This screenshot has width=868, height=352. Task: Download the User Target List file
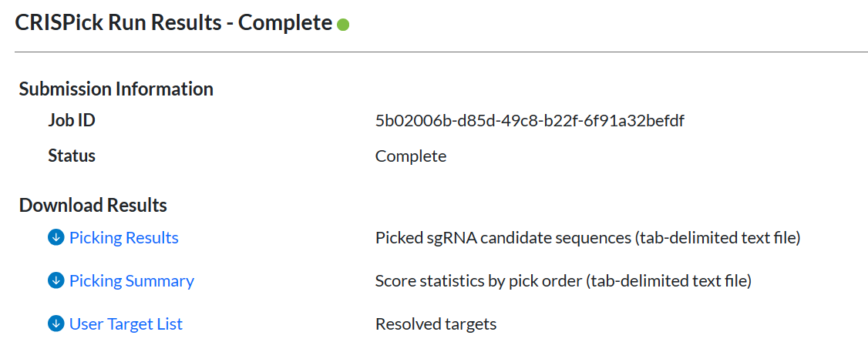(126, 324)
